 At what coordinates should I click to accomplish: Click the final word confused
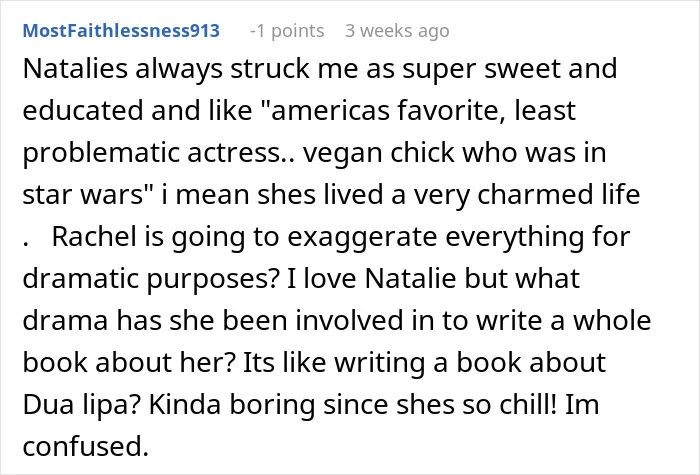pos(83,446)
